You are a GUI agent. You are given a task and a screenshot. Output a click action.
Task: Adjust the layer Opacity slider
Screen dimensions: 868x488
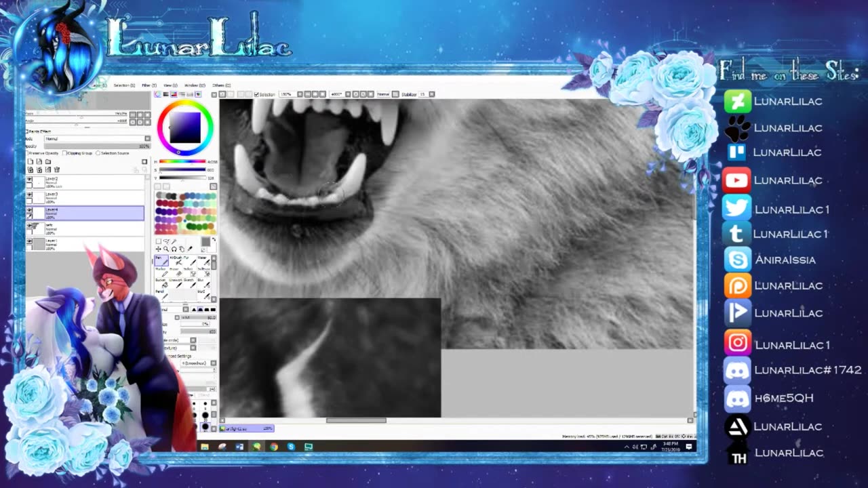[x=98, y=146]
